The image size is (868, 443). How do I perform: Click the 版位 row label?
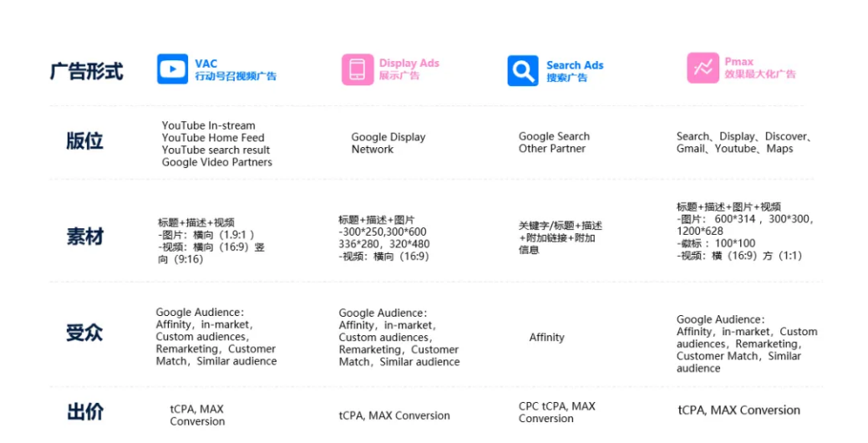(x=85, y=141)
